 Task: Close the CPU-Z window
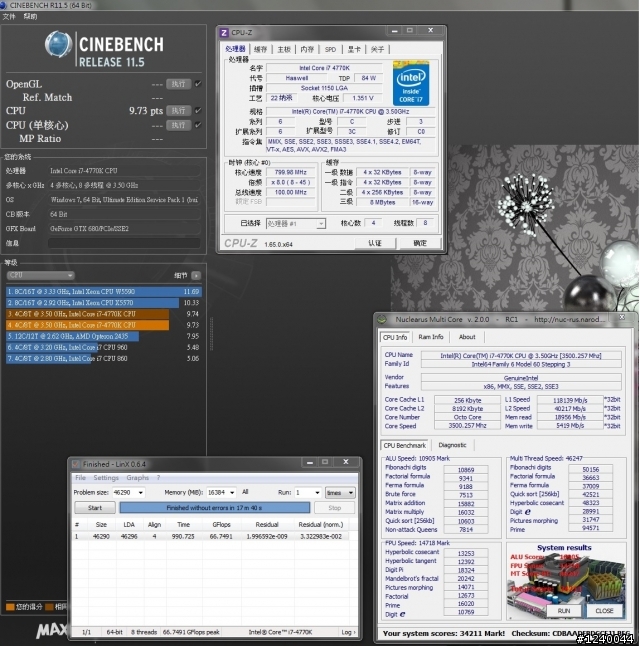click(430, 31)
